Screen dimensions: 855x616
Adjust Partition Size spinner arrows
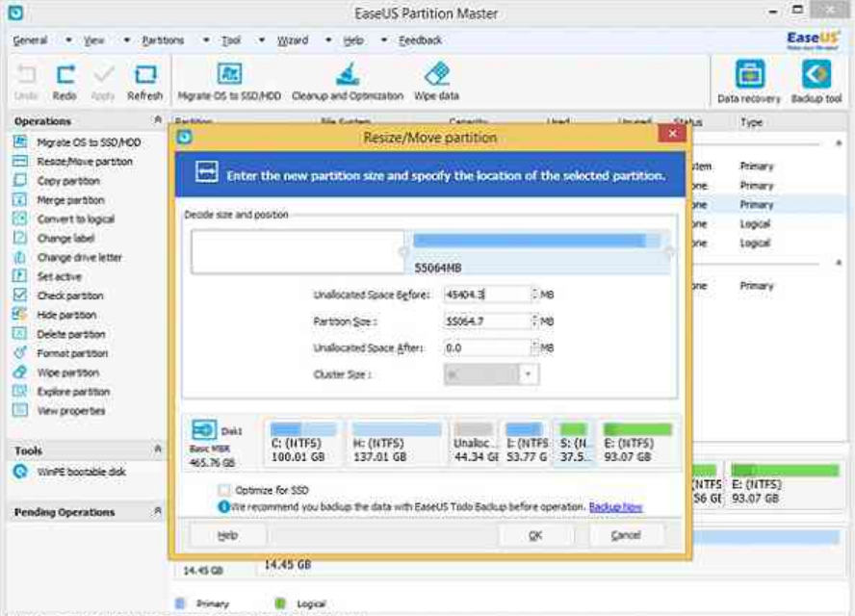coord(535,321)
